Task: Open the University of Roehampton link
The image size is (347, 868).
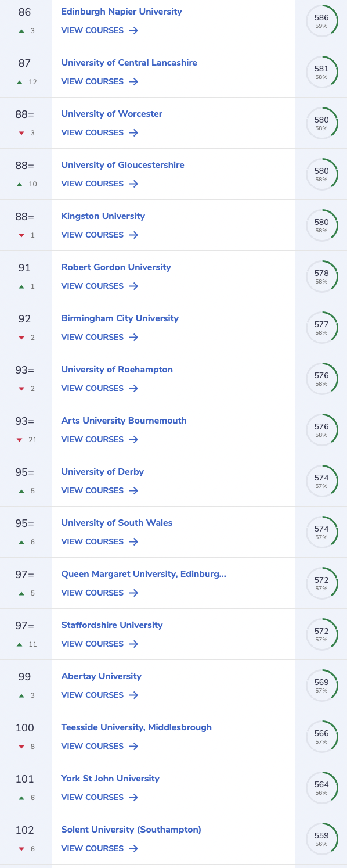Action: (117, 370)
